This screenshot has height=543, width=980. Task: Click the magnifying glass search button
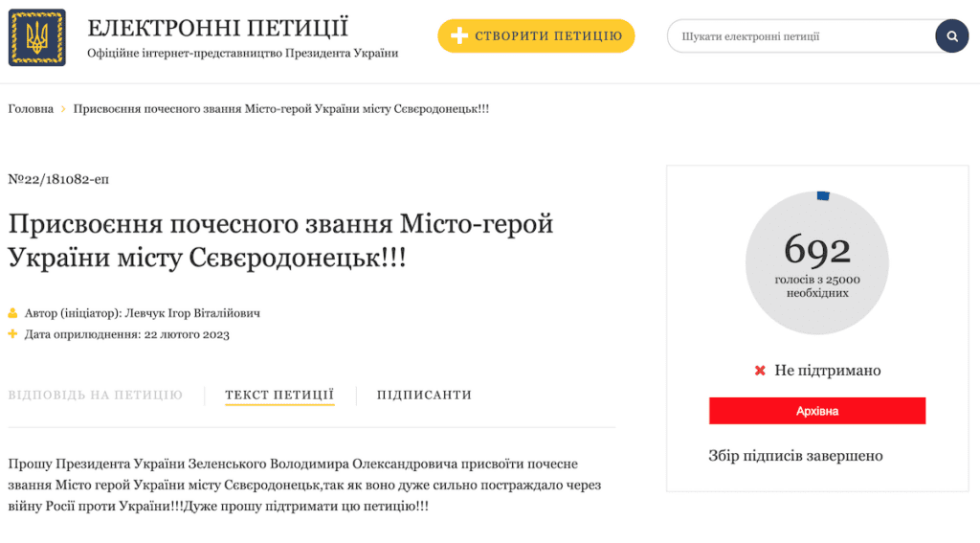point(951,36)
